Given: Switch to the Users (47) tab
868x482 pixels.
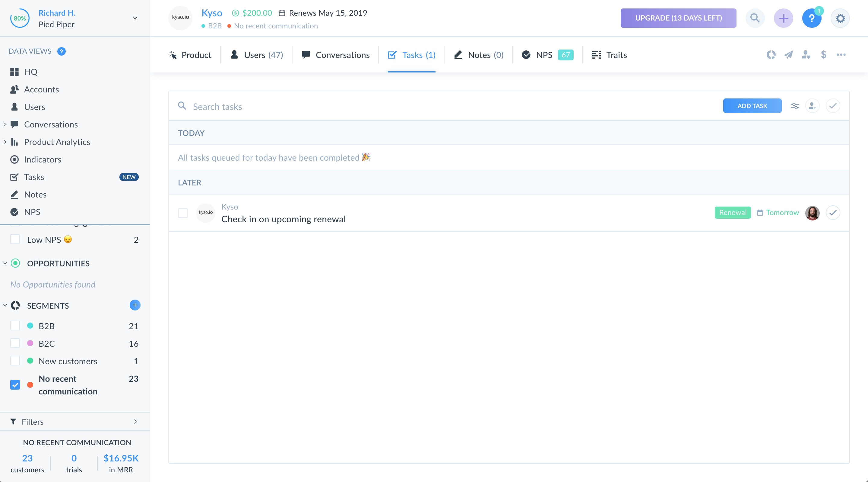Looking at the screenshot, I should pos(257,55).
